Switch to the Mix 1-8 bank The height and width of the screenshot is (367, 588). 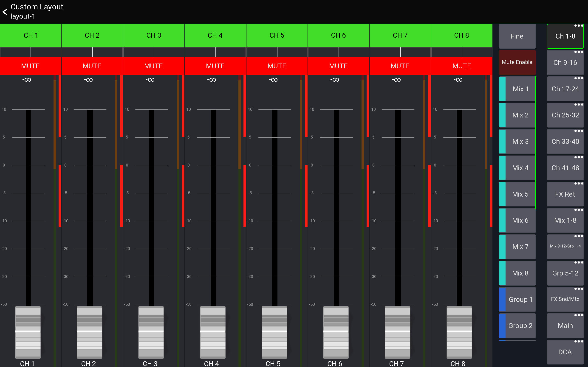(x=565, y=220)
